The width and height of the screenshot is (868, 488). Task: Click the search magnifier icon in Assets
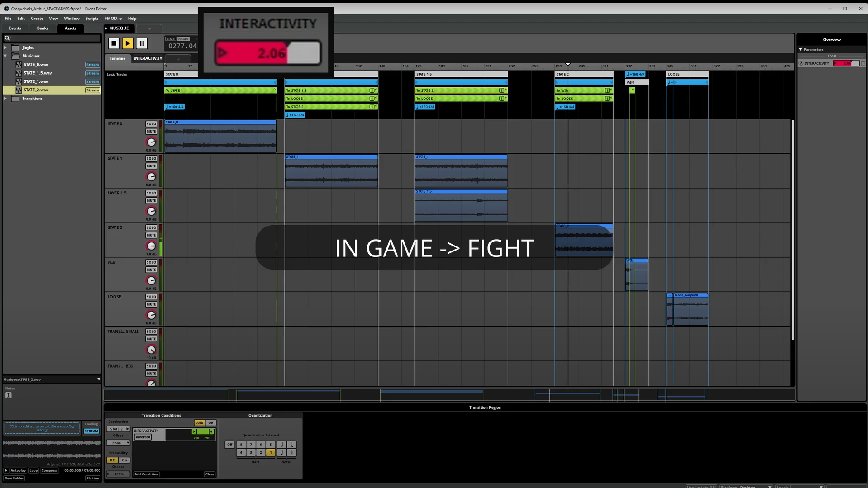[7, 38]
